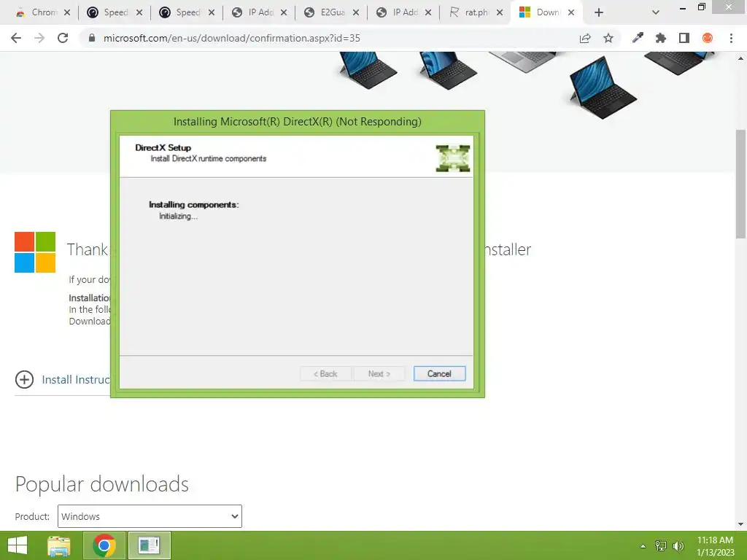Click the DirectX installer taskbar icon

pyautogui.click(x=149, y=545)
